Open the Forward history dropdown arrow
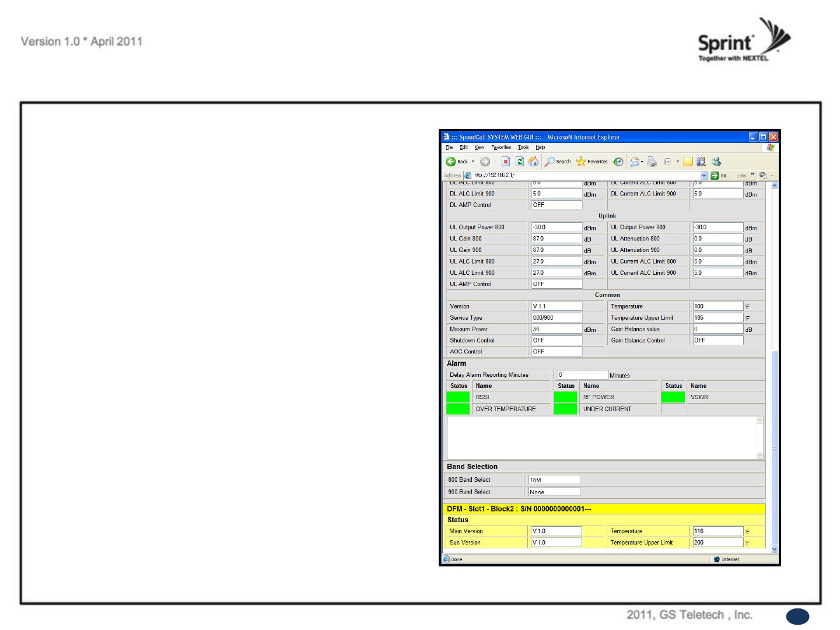840x630 pixels. pyautogui.click(x=495, y=162)
